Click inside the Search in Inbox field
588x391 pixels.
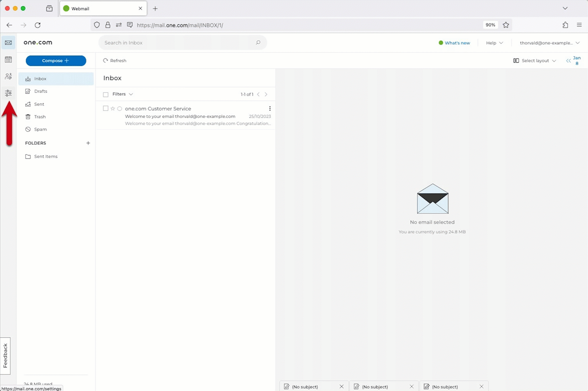[x=165, y=42]
